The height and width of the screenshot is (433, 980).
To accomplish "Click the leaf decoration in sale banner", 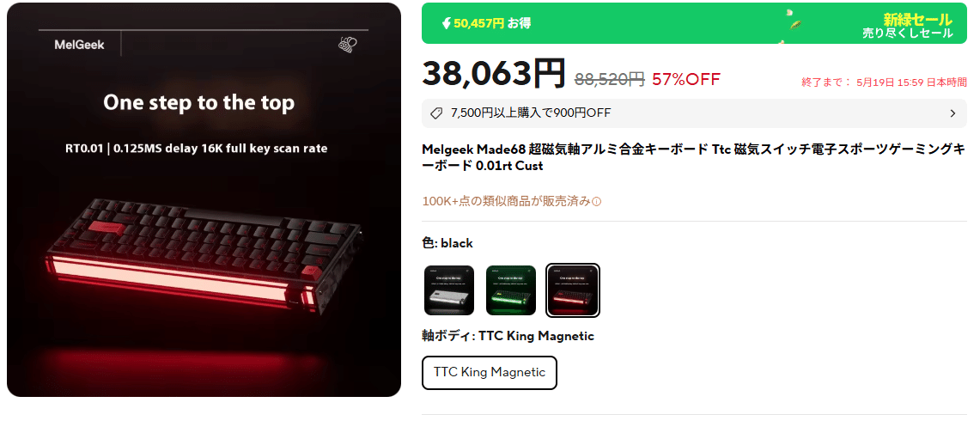I will (x=796, y=25).
